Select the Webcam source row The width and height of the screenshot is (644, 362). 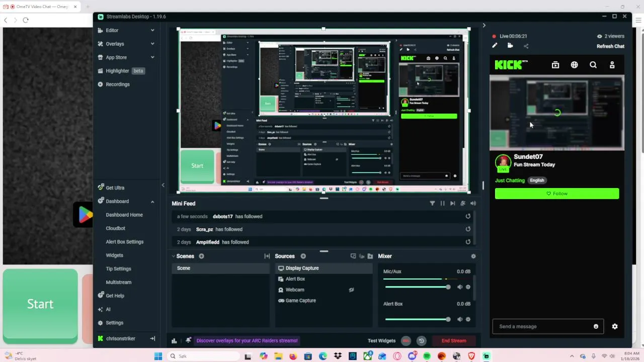click(324, 290)
